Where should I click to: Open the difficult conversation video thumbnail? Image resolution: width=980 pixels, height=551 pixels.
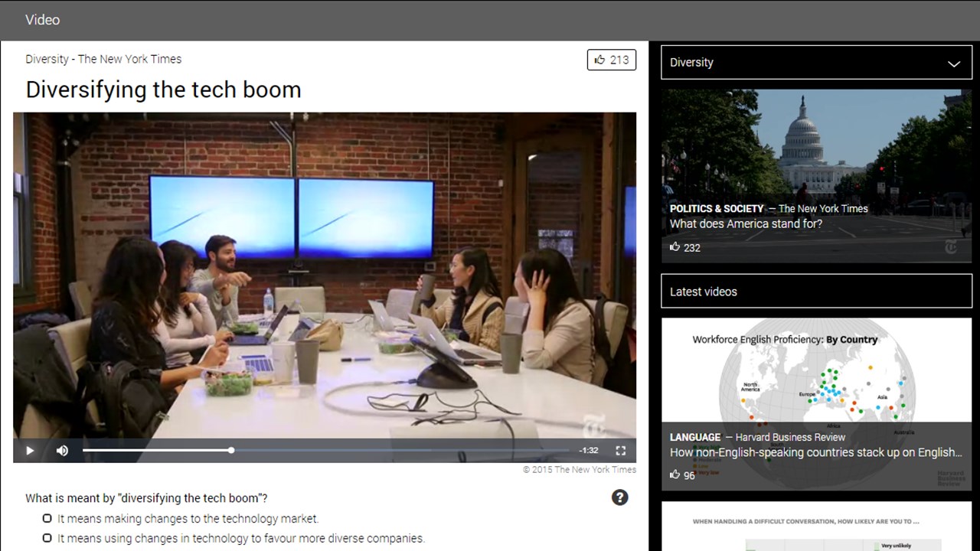pyautogui.click(x=817, y=527)
